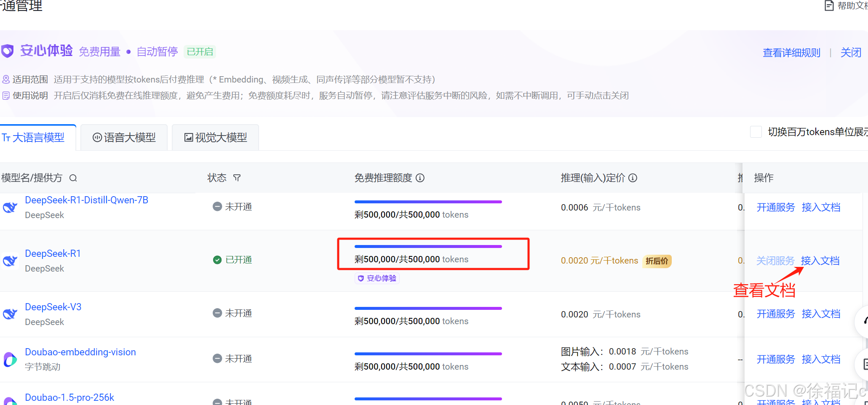This screenshot has height=405, width=868.
Task: Click the 安心体验 badge under DeepSeek-R1 quota
Action: tap(377, 278)
